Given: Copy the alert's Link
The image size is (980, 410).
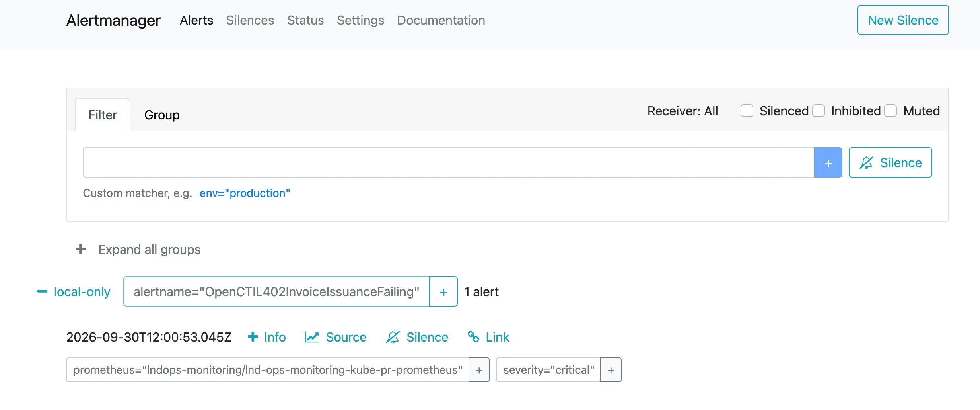Looking at the screenshot, I should coord(488,337).
